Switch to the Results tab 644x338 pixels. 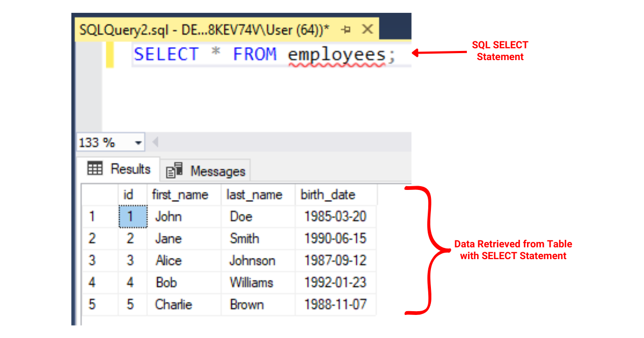point(119,170)
